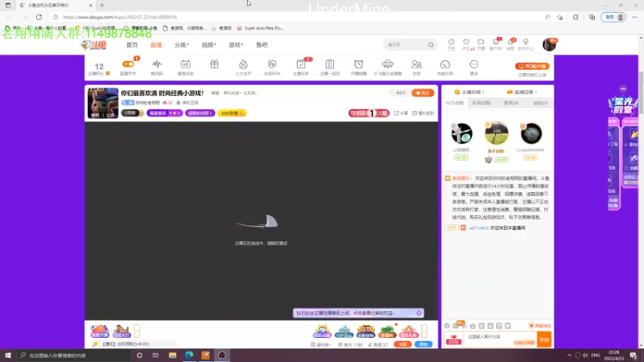Screen dimensions: 644x362
Task: Open the speedometer gauge tasks icon
Action: (445, 64)
